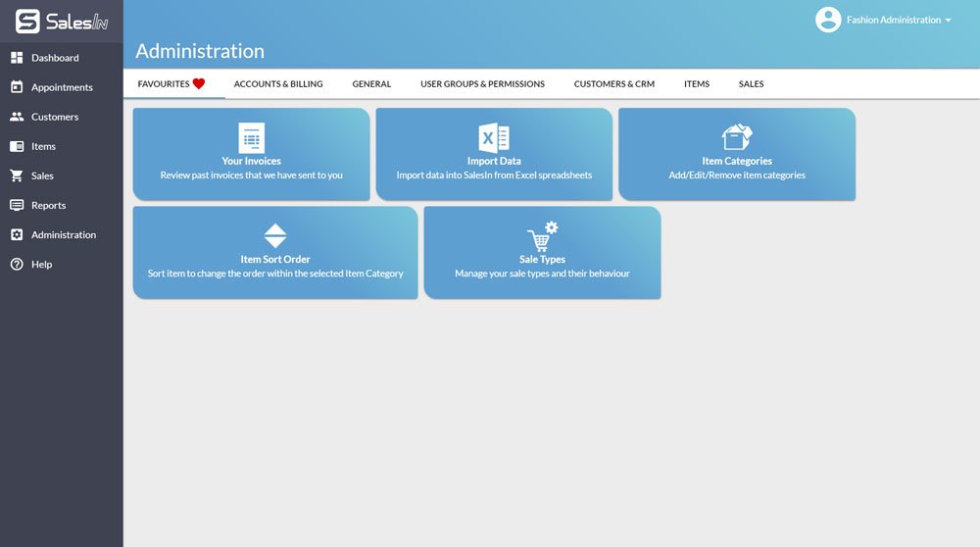Click the Items catalog icon in sidebar
Image resolution: width=980 pixels, height=547 pixels.
(x=17, y=146)
